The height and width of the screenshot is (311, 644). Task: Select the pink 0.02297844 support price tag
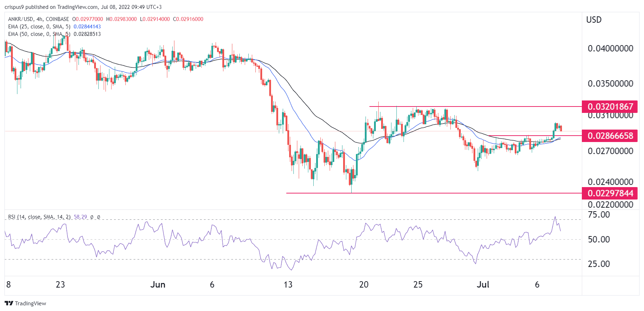[610, 193]
